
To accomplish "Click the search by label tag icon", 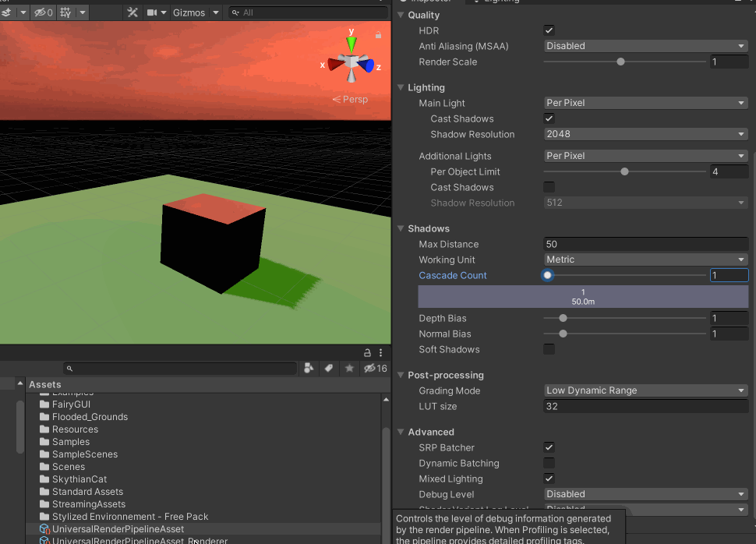I will (329, 368).
